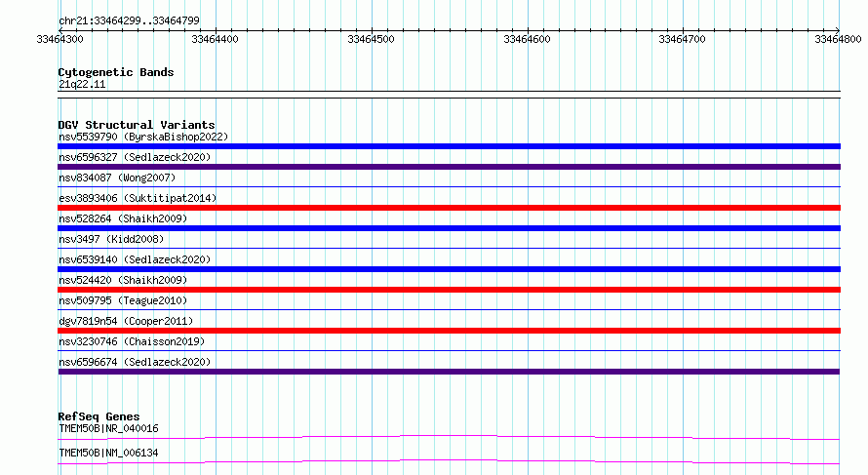The width and height of the screenshot is (868, 475).
Task: Select ruler tick label 33464300
Action: tap(59, 39)
